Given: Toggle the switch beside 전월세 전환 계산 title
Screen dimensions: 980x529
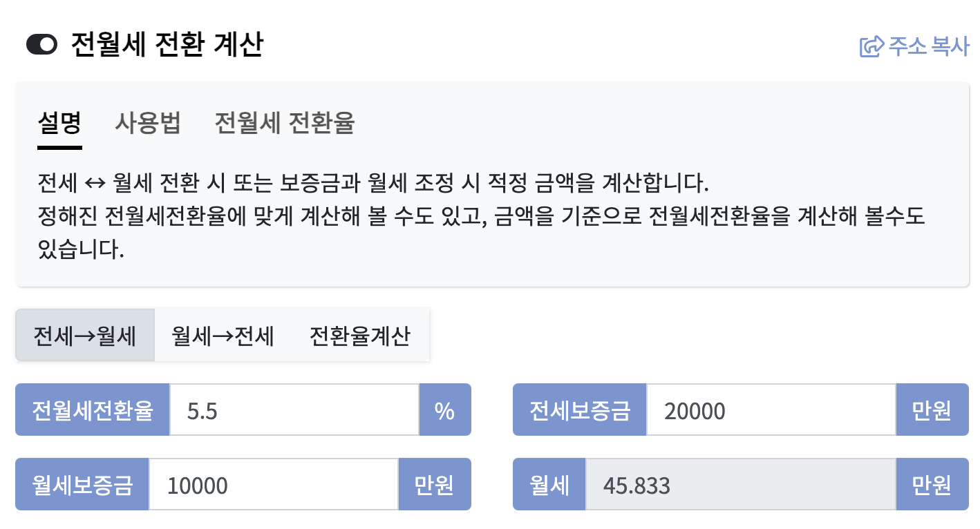Looking at the screenshot, I should [x=41, y=44].
